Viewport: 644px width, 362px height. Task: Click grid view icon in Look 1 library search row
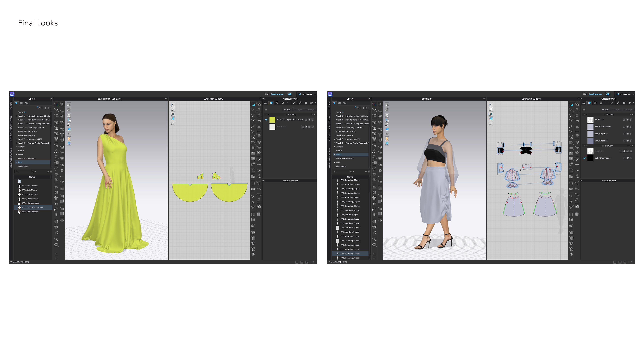[x=369, y=172]
